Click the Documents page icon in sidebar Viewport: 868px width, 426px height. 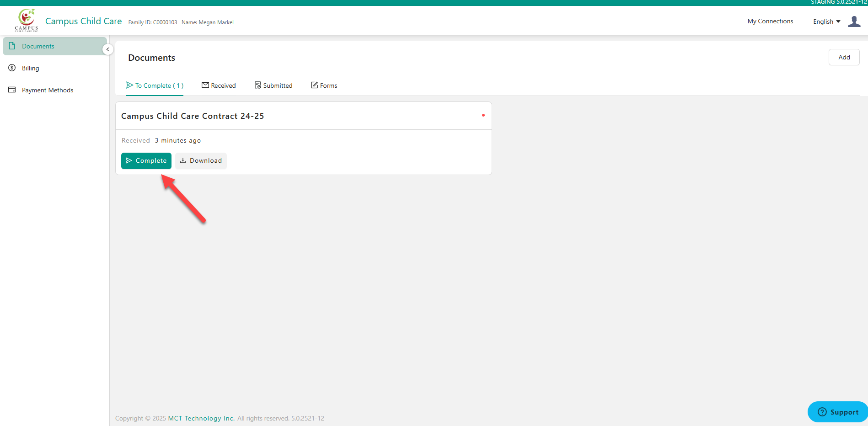[x=12, y=46]
